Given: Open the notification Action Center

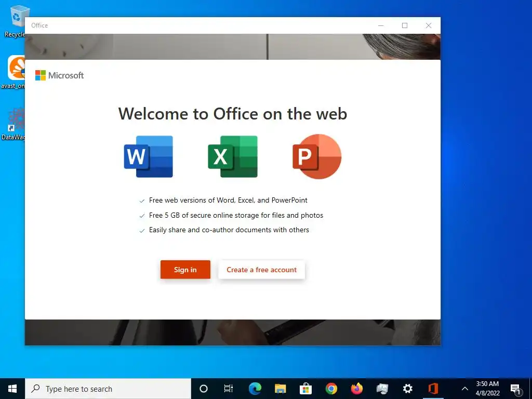Looking at the screenshot, I should pyautogui.click(x=515, y=389).
